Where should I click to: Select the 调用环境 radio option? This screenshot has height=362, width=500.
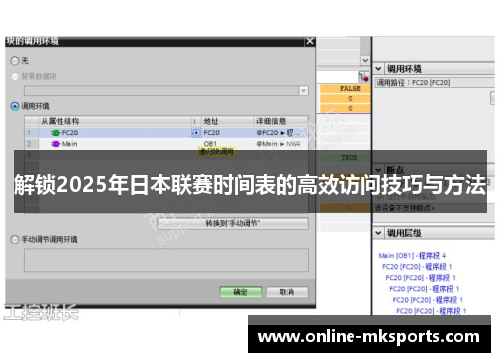15,106
